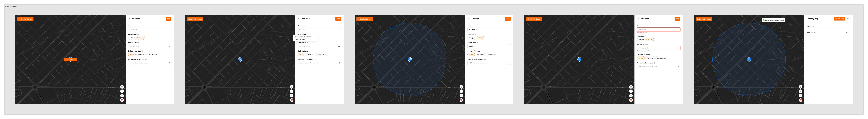Screen dimensions: 868x119
Task: Click info icon next to Delivery fee type, first screen
Action: (142, 51)
